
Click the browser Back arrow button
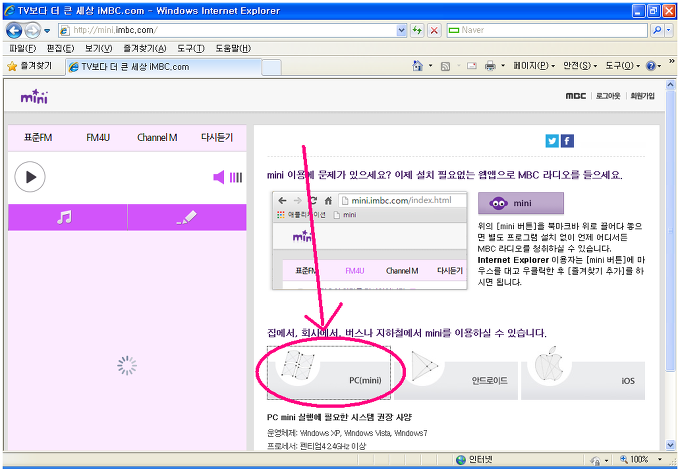pyautogui.click(x=14, y=30)
